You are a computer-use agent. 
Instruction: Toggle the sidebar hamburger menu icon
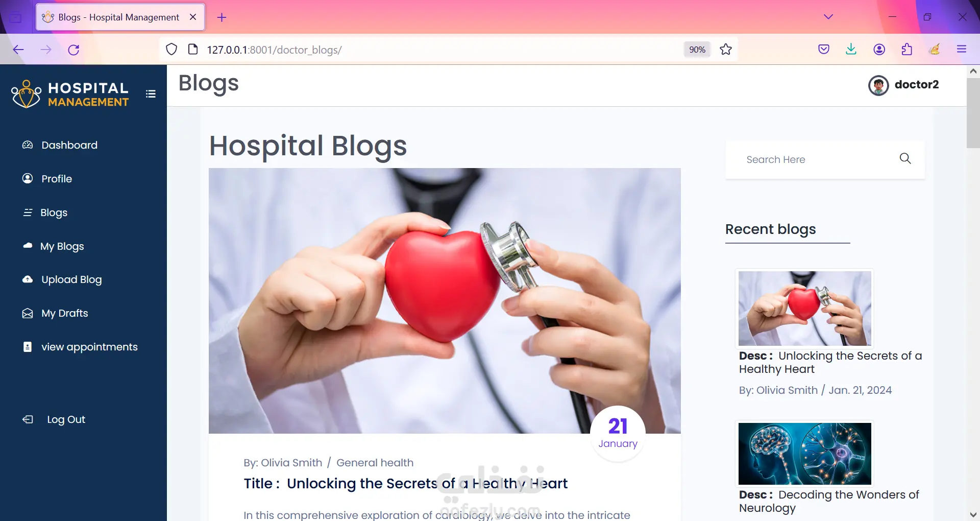pyautogui.click(x=151, y=94)
